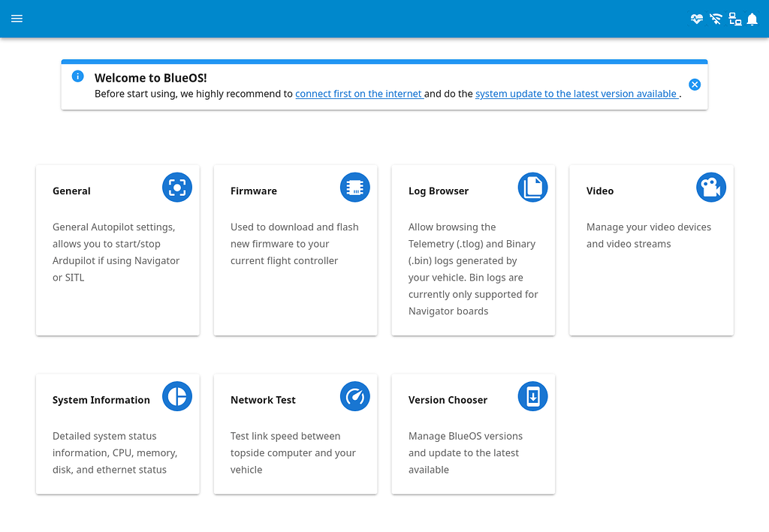Open the heartbeat health status indicator
This screenshot has width=769, height=532.
point(696,19)
